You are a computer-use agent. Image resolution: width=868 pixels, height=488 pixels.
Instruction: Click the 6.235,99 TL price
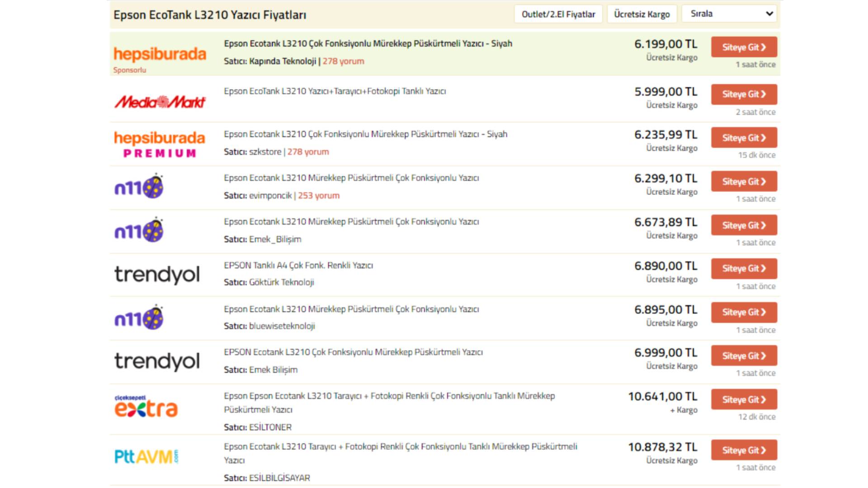[665, 135]
